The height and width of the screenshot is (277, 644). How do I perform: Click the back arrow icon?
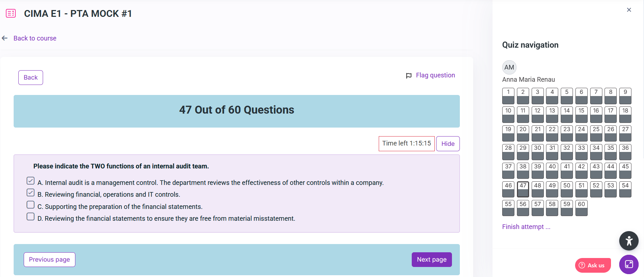coord(5,38)
